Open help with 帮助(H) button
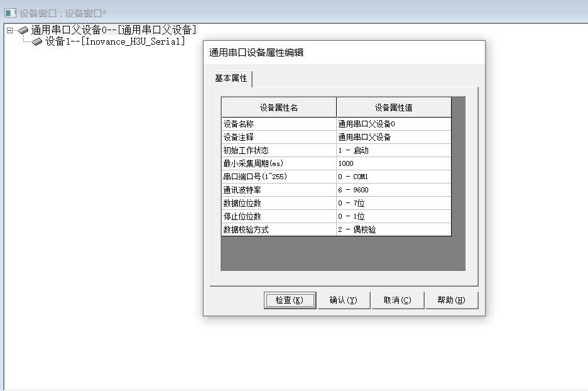588x391 pixels. (x=451, y=300)
